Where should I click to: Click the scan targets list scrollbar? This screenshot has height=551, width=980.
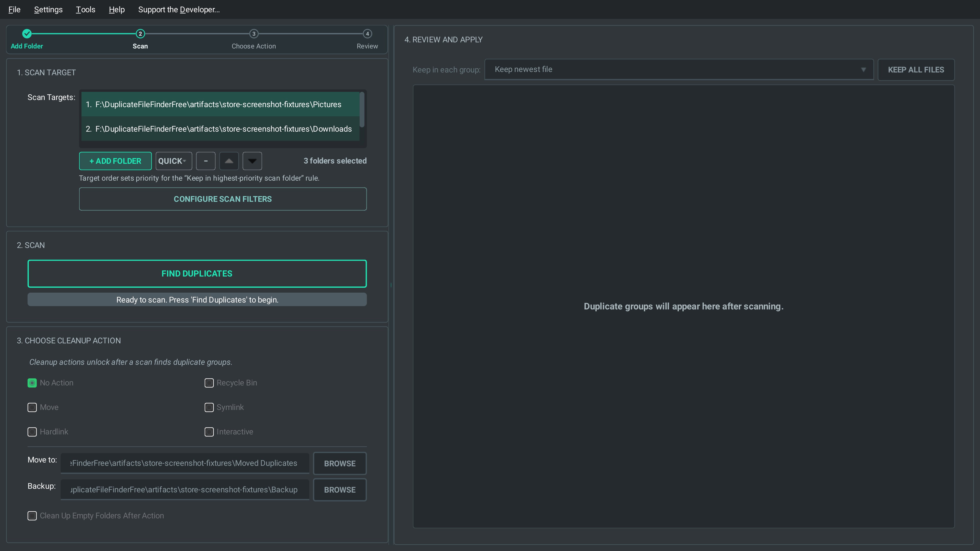click(362, 109)
